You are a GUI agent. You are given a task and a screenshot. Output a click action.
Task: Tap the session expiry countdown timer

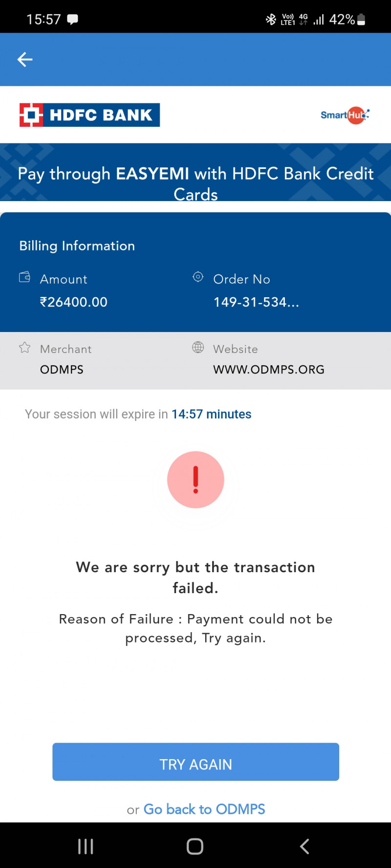click(x=211, y=414)
